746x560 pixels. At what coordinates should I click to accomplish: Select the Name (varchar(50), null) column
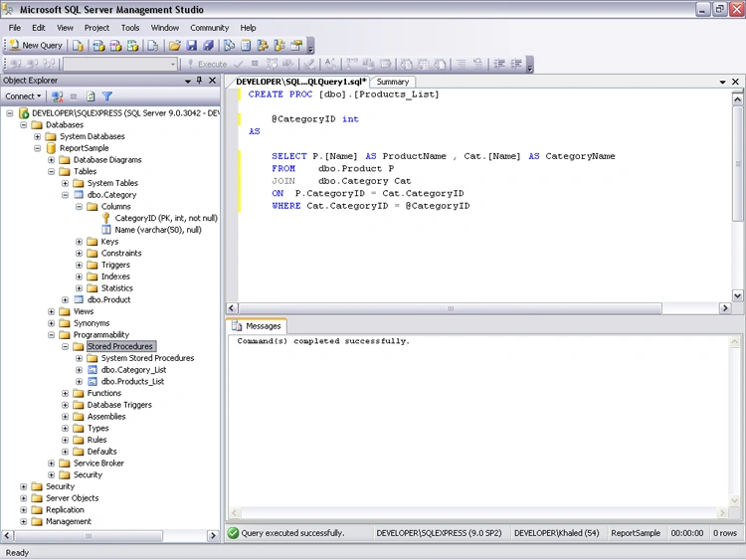(x=158, y=230)
